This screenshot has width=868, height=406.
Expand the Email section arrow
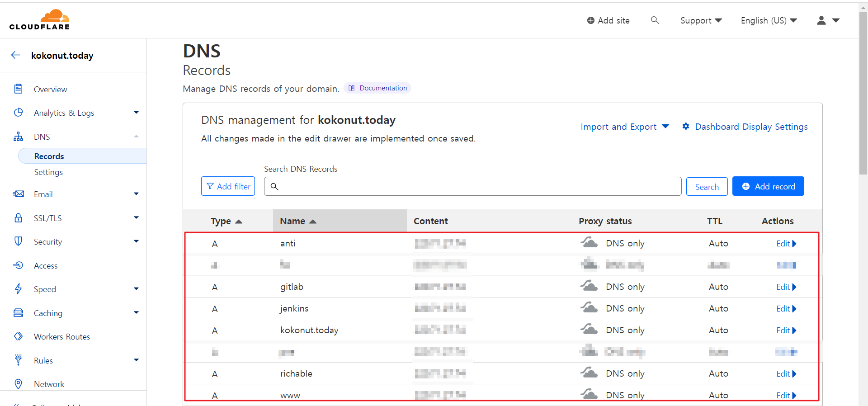pos(136,194)
